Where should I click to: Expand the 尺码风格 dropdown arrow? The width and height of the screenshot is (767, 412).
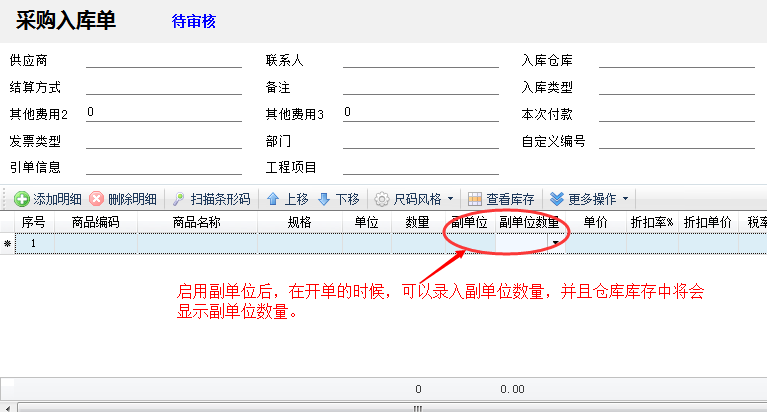[x=450, y=199]
